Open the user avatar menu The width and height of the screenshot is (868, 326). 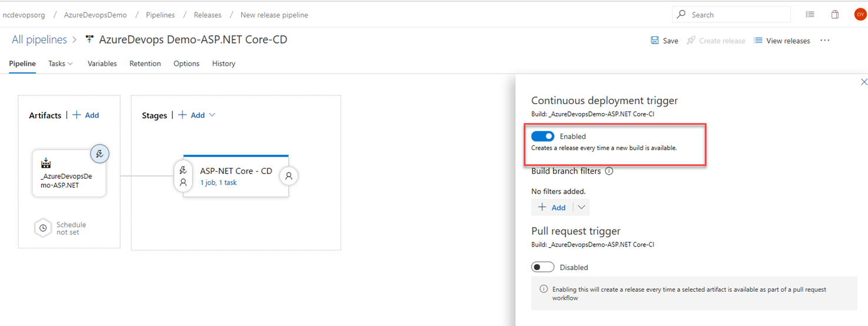click(x=860, y=15)
